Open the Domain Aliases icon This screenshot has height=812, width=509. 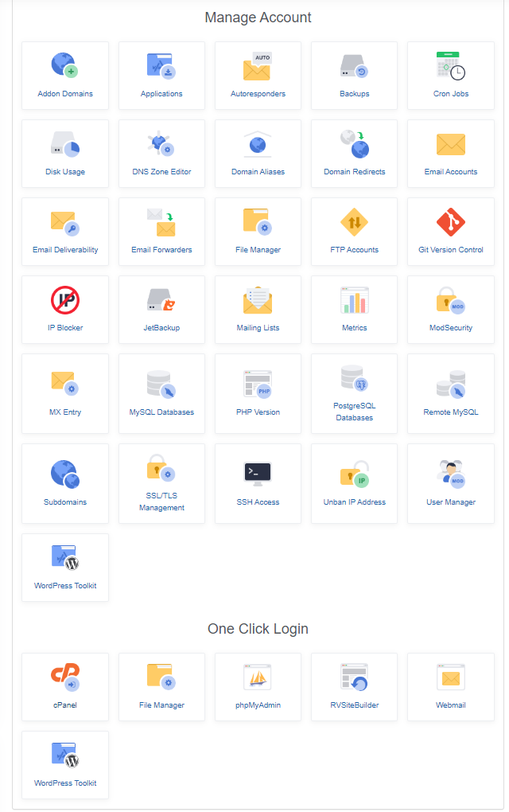pos(258,143)
